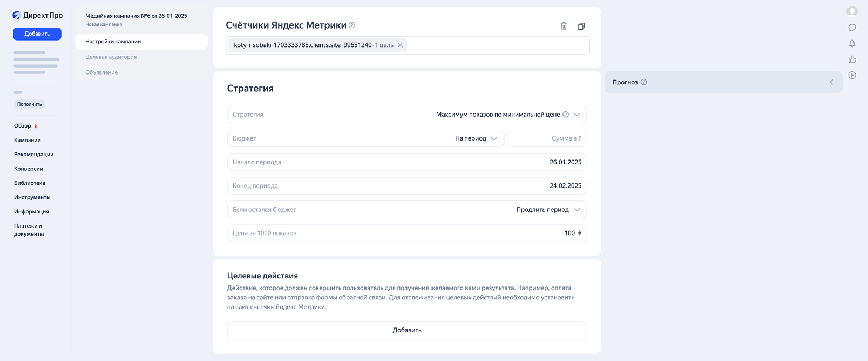Click the Сумма в ₽ input field

coord(547,138)
